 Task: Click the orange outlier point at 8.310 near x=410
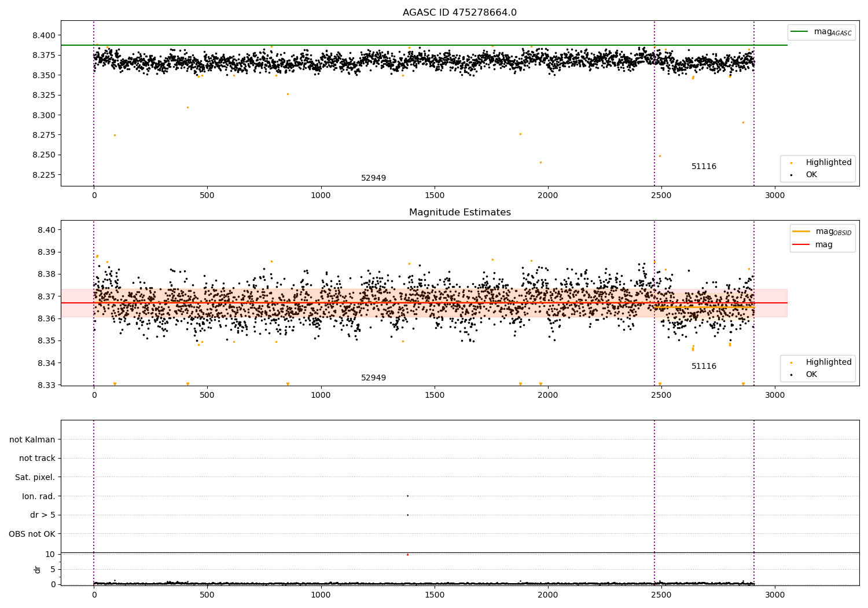(x=187, y=108)
